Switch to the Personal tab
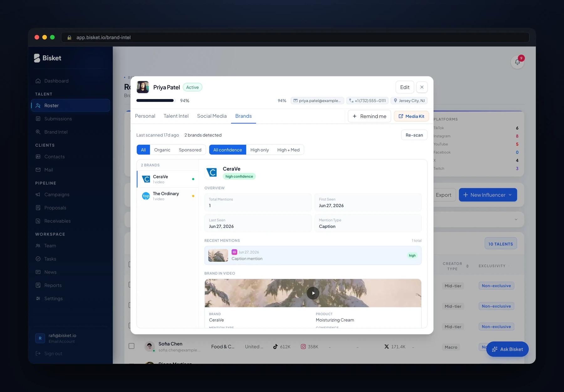This screenshot has height=392, width=564. pos(145,116)
